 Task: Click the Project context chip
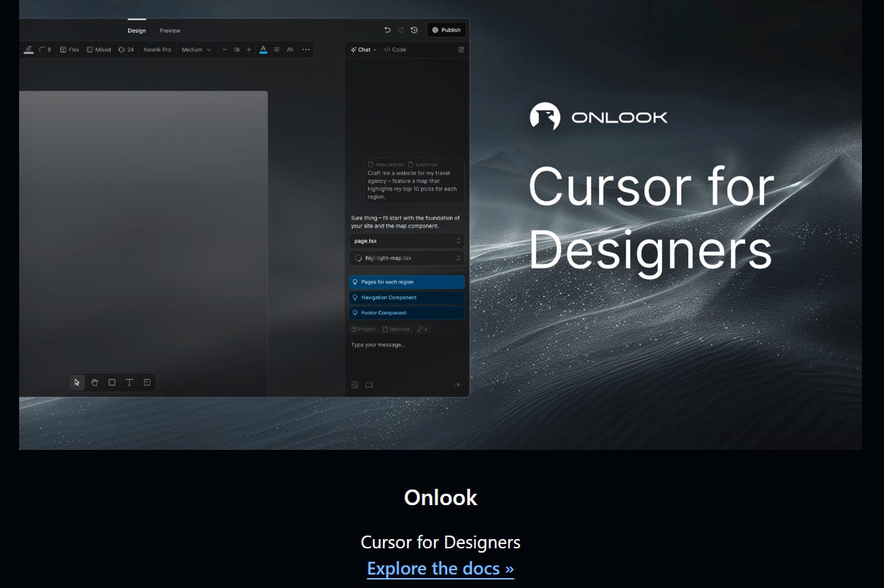coord(364,329)
